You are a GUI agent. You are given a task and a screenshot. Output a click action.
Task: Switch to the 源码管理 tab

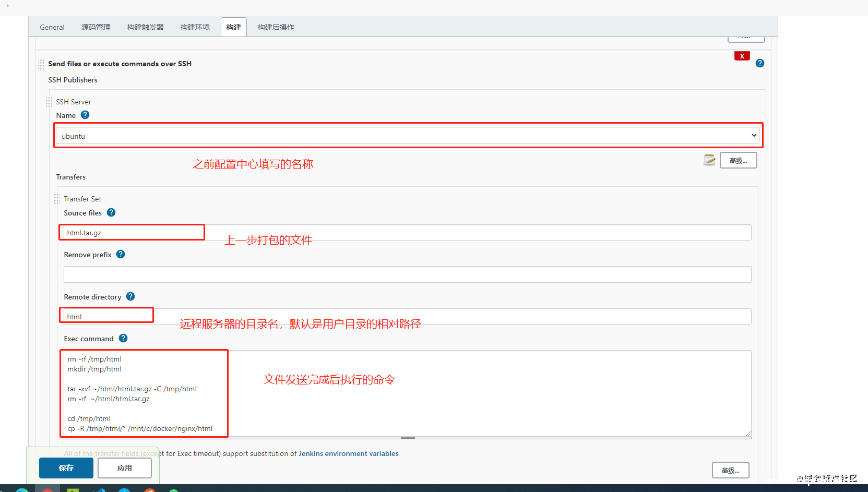coord(96,27)
